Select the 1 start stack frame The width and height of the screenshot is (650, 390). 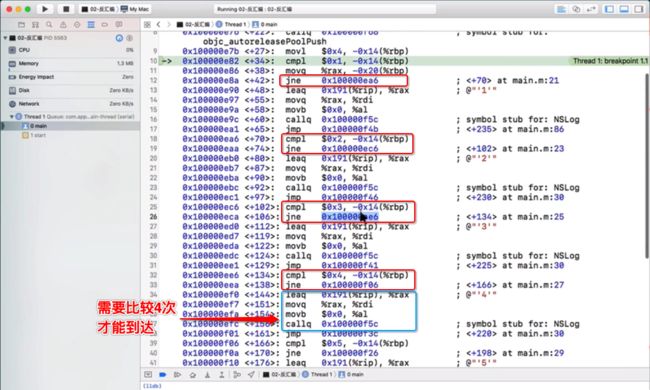tap(70, 135)
